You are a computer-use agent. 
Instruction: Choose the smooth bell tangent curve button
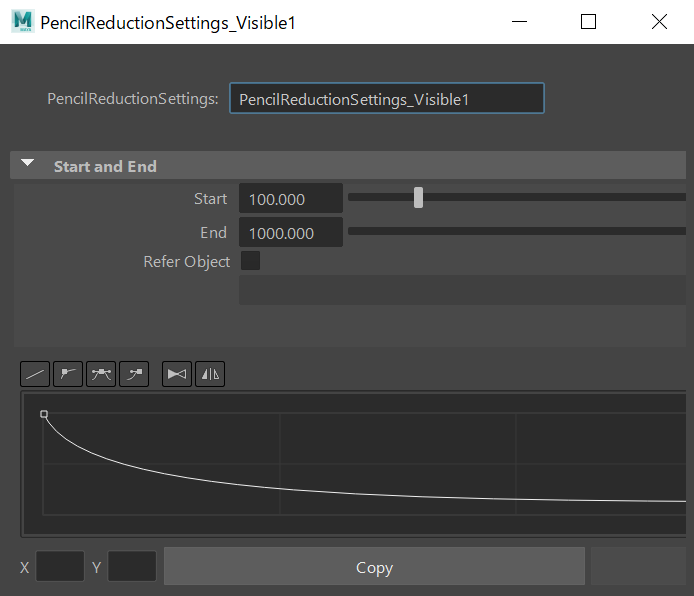(x=101, y=374)
